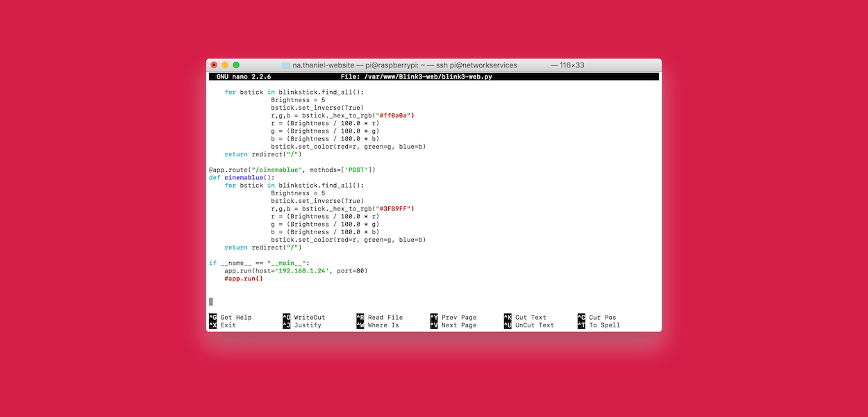Click the ^K Cut Text shortcut
Viewport: 868px width, 417px height.
[x=526, y=318]
